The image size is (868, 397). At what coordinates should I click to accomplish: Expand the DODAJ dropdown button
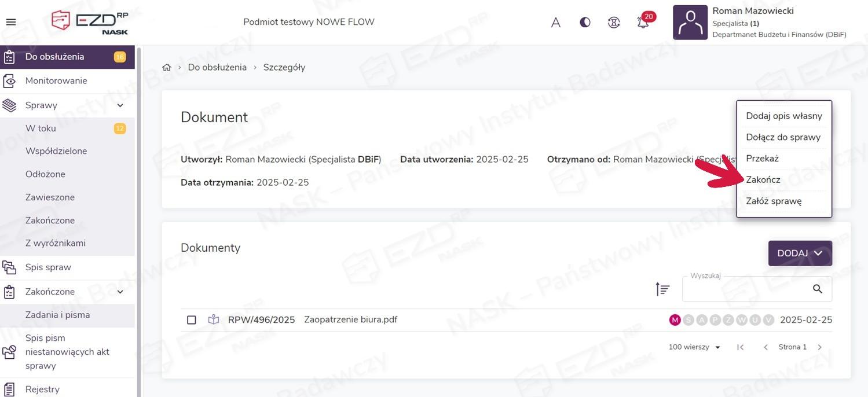800,253
